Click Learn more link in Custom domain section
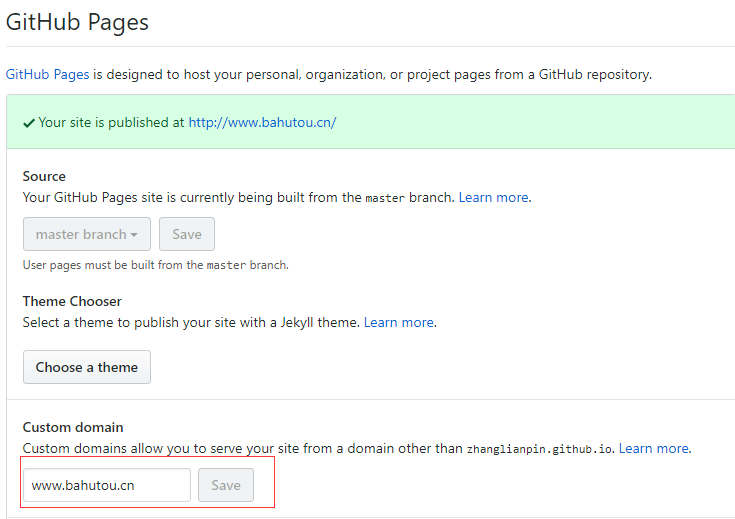Screen dimensions: 735x519 point(654,448)
